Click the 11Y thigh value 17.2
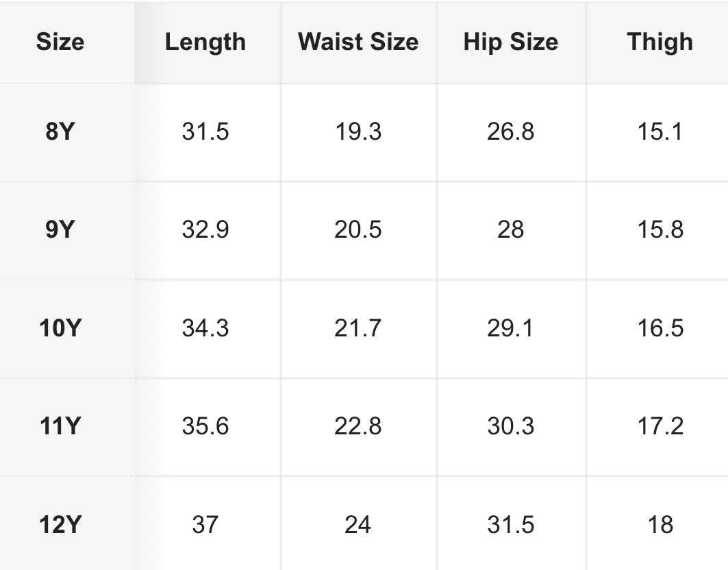 click(660, 426)
